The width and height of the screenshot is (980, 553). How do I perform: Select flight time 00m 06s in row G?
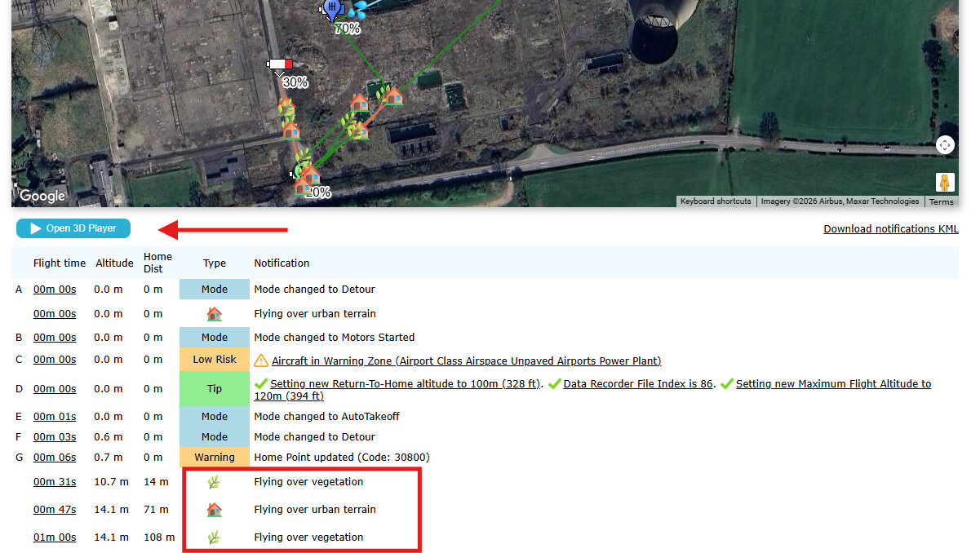(x=55, y=458)
